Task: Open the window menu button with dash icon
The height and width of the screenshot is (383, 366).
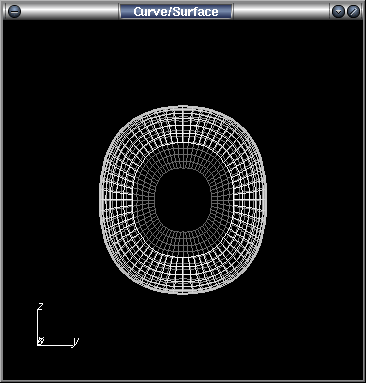Action: point(14,11)
